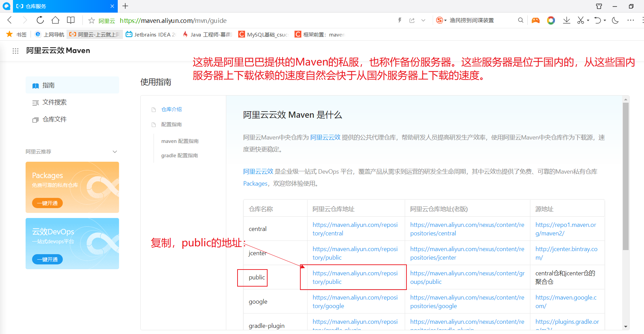Click the 阿里云云效 Maven header title
Screen dimensions: 644x334
point(58,51)
